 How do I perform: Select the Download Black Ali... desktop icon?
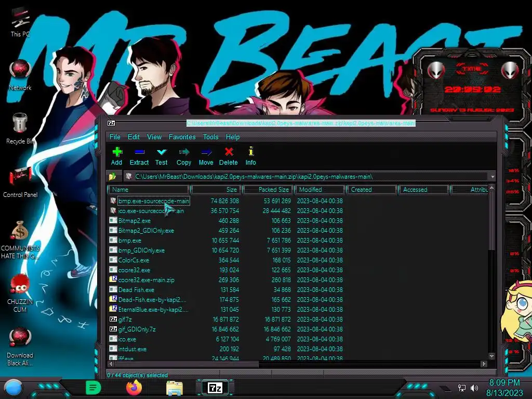(x=20, y=346)
